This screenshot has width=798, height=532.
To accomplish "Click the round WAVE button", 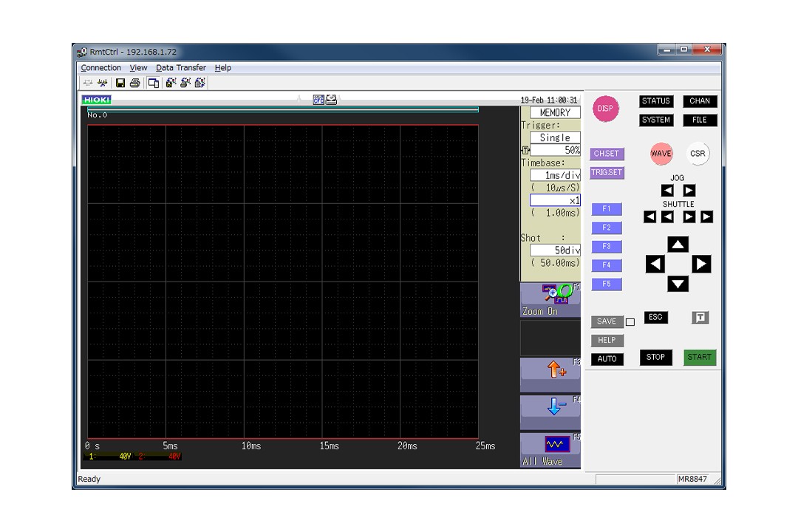I will [661, 154].
